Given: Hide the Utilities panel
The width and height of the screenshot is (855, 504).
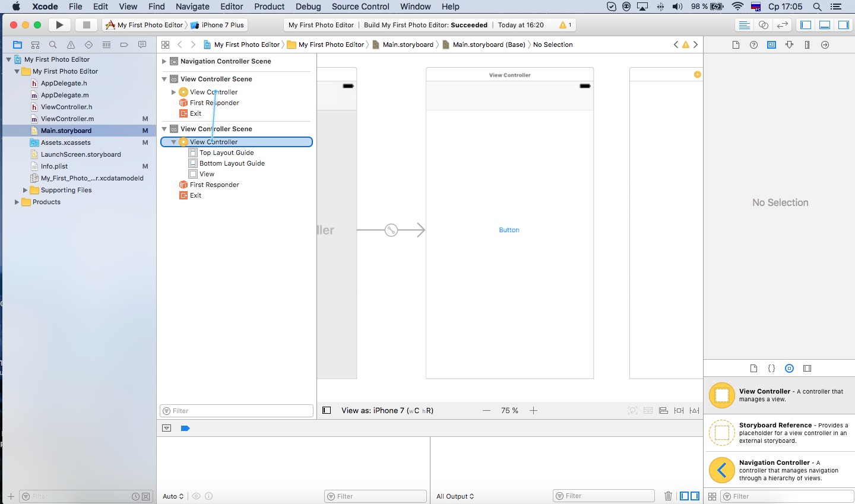Looking at the screenshot, I should coord(844,25).
